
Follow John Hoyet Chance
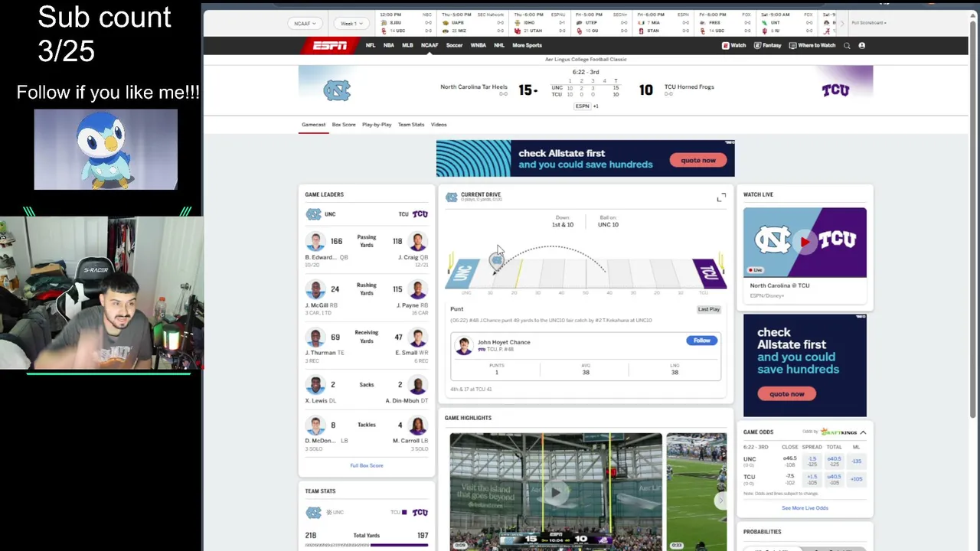701,341
